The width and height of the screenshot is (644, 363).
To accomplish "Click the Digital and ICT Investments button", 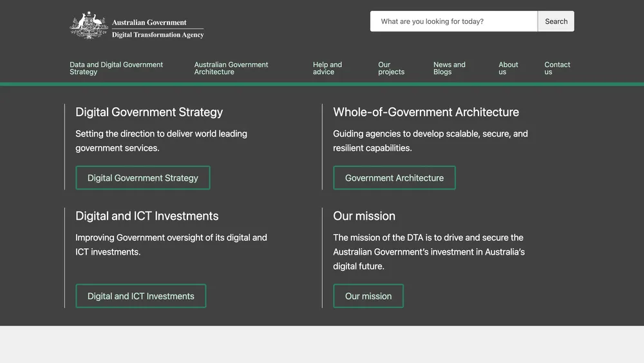I will [141, 296].
